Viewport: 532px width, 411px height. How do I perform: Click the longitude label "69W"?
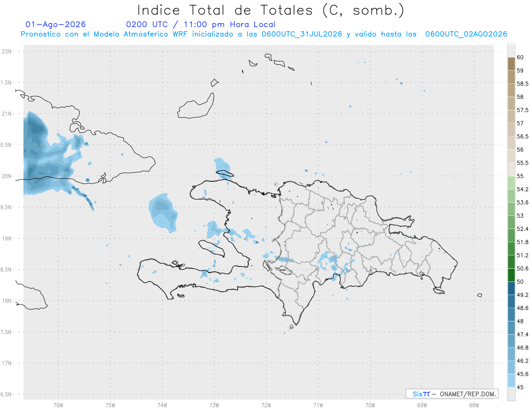coord(422,405)
